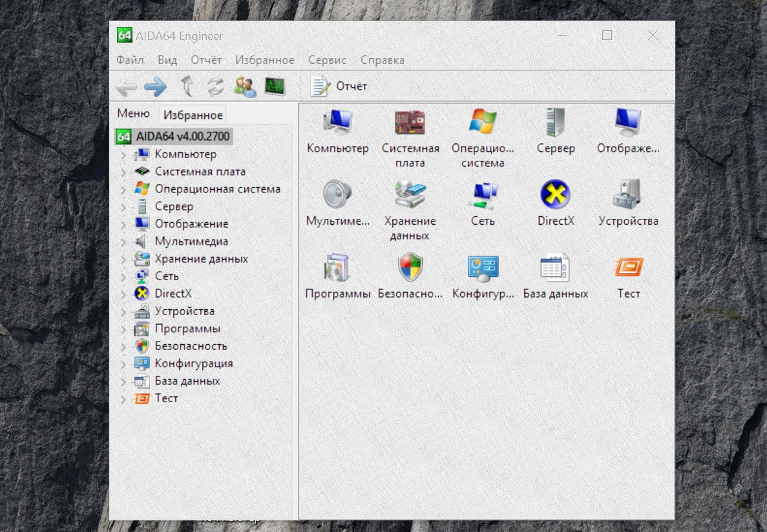Open the Справка menu
Viewport: 767px width, 532px height.
pyautogui.click(x=383, y=59)
